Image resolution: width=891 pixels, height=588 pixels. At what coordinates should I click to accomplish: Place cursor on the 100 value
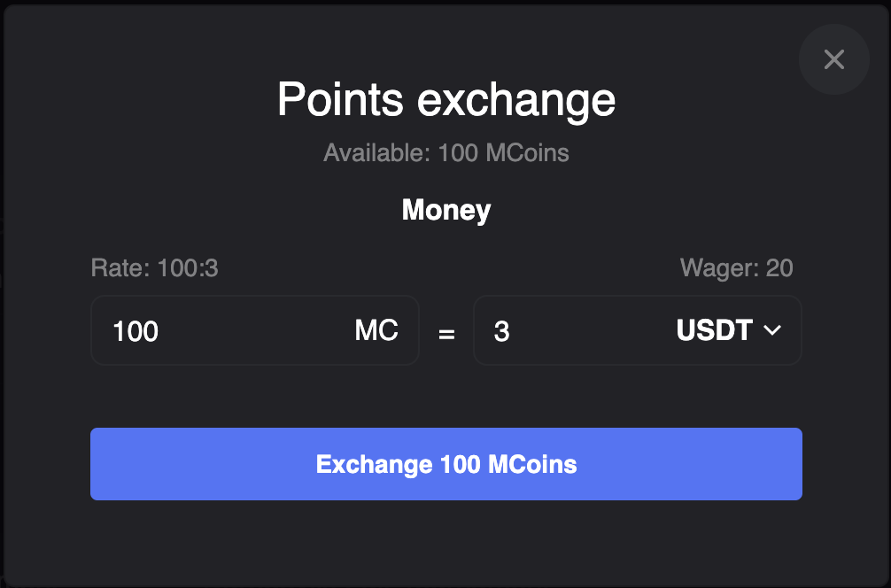tap(136, 331)
